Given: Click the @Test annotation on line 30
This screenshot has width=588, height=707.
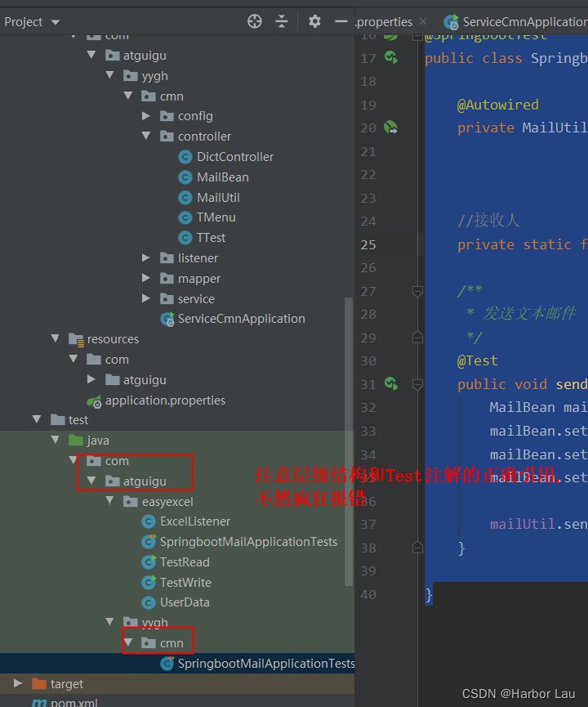Looking at the screenshot, I should click(x=478, y=360).
